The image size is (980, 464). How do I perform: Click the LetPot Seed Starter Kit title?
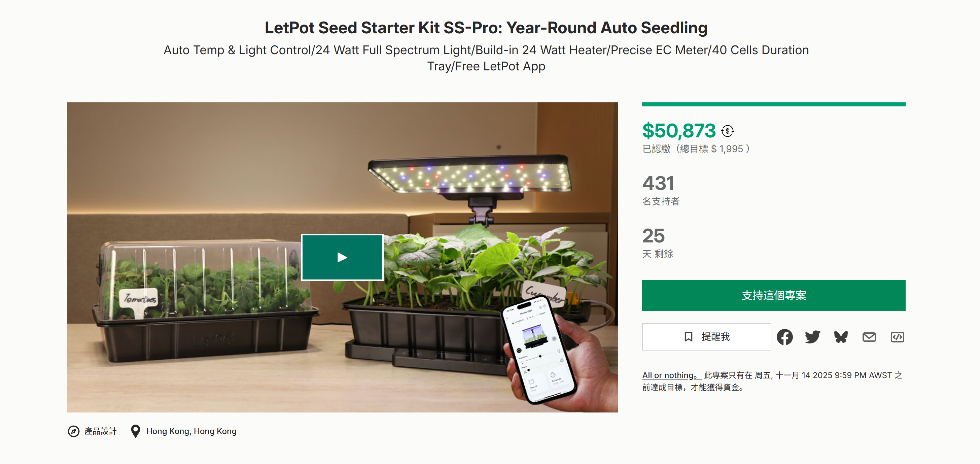tap(486, 28)
